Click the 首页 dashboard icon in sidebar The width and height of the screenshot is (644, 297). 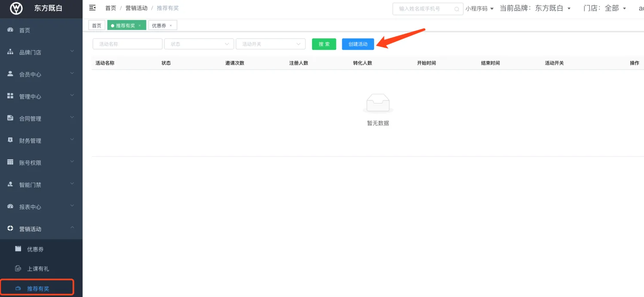coord(10,30)
